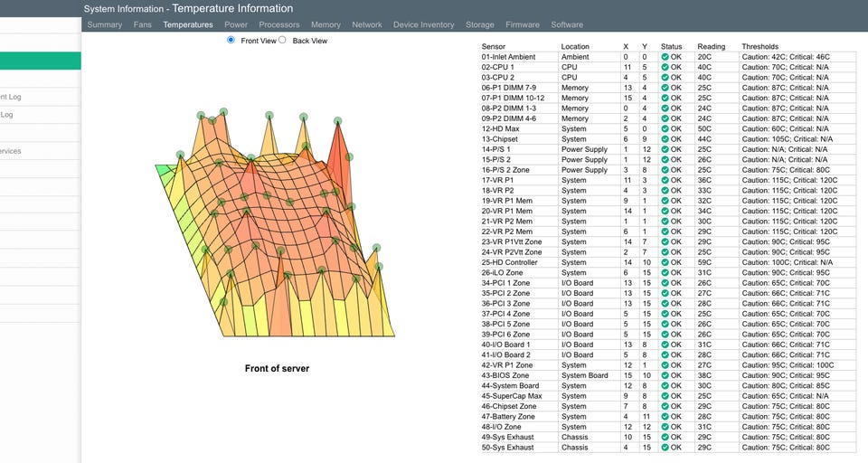868x463 pixels.
Task: Click the 3D temperature graph
Action: coord(275,222)
